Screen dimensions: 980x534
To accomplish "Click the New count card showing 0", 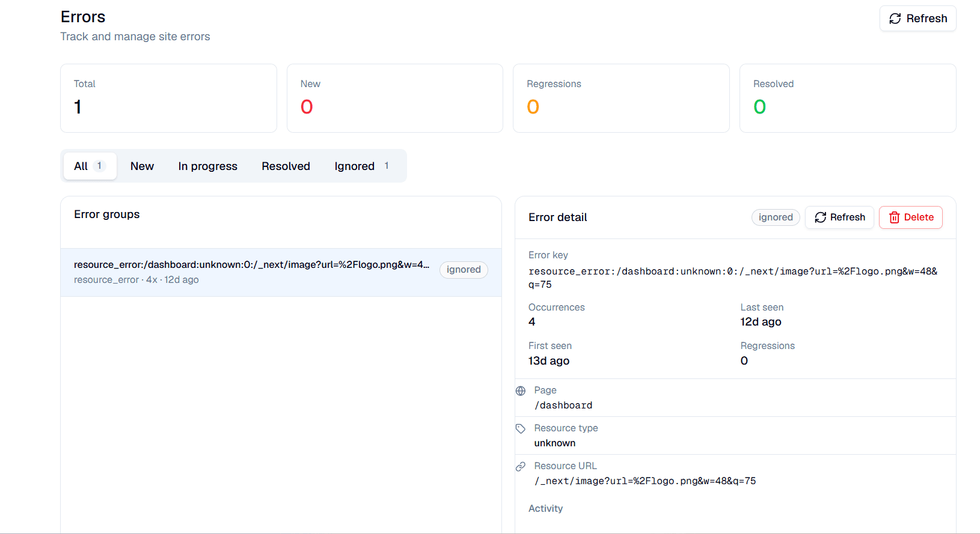I will (395, 98).
